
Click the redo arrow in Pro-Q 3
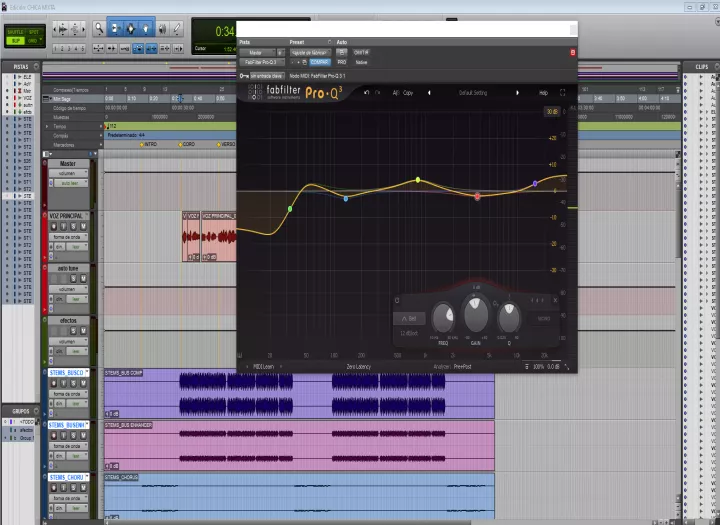pos(377,93)
